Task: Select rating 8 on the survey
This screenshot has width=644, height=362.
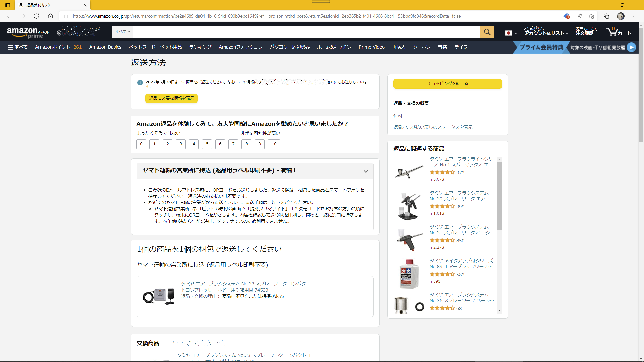Action: click(247, 144)
